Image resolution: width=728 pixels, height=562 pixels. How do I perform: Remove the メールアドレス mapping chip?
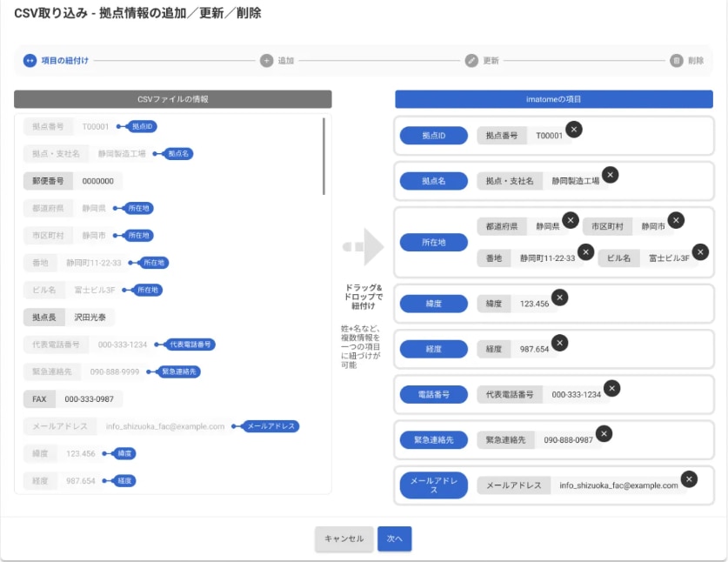pyautogui.click(x=689, y=479)
